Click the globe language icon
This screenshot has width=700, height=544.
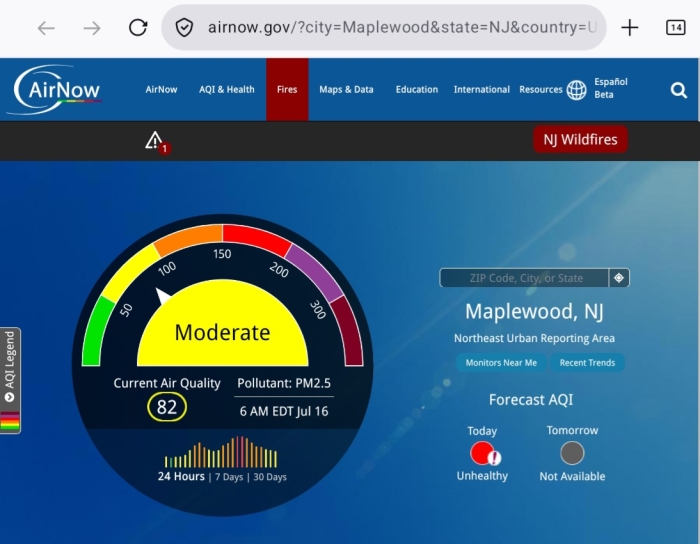point(576,90)
